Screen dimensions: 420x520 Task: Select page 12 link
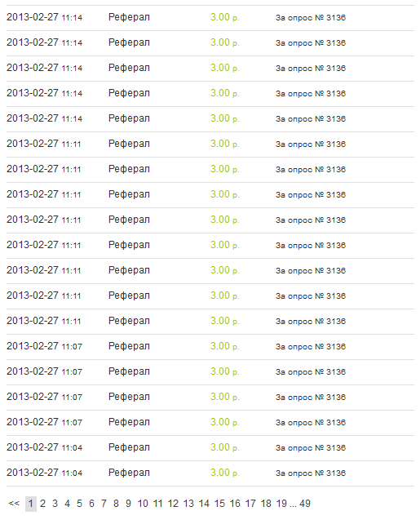173,504
